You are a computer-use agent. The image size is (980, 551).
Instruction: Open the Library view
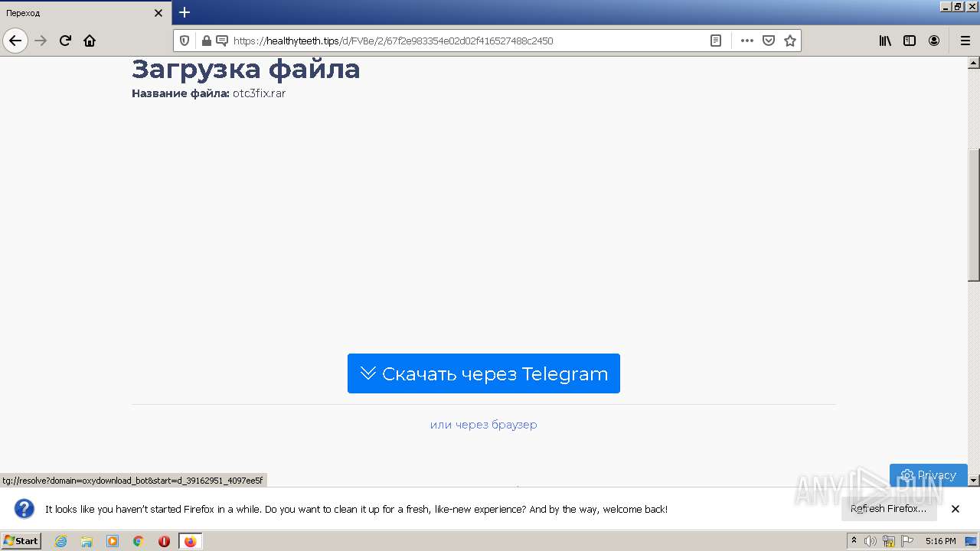tap(885, 41)
